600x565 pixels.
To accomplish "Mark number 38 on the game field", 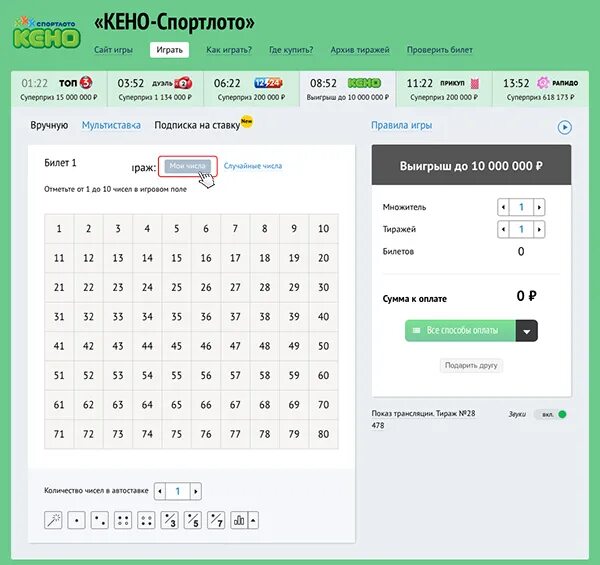I will point(265,317).
